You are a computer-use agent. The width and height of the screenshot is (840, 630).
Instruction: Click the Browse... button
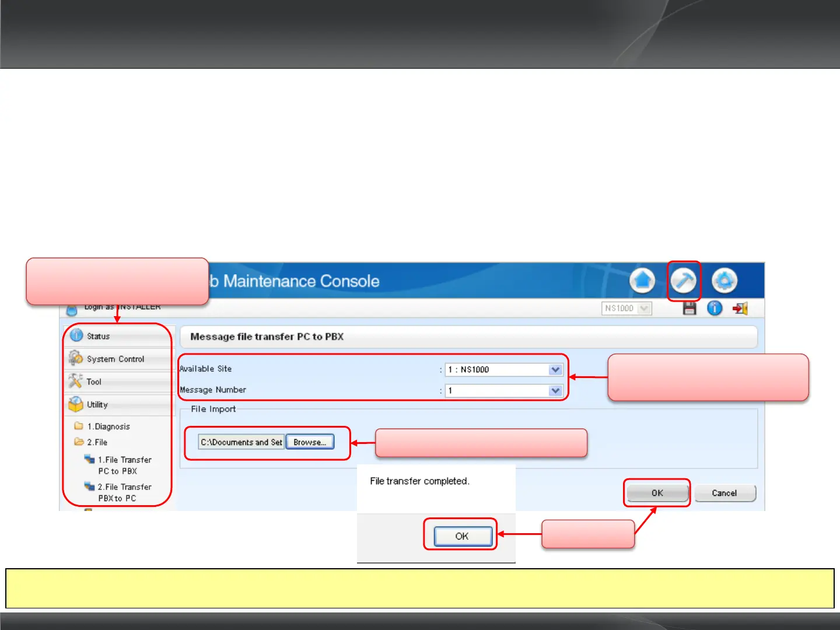click(310, 442)
